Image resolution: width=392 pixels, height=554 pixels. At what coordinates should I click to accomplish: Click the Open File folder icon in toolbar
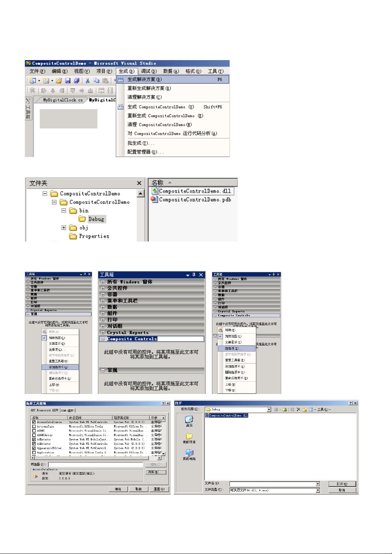[x=59, y=80]
